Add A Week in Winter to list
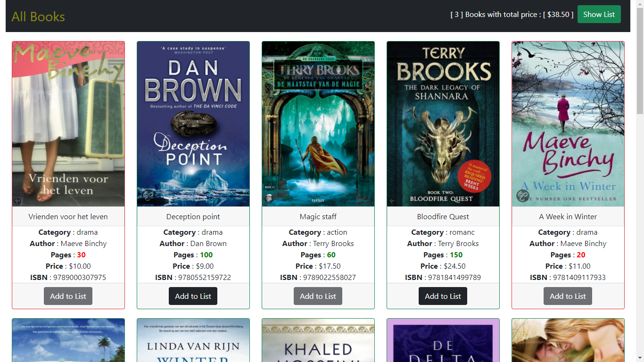The height and width of the screenshot is (362, 644). pyautogui.click(x=568, y=296)
